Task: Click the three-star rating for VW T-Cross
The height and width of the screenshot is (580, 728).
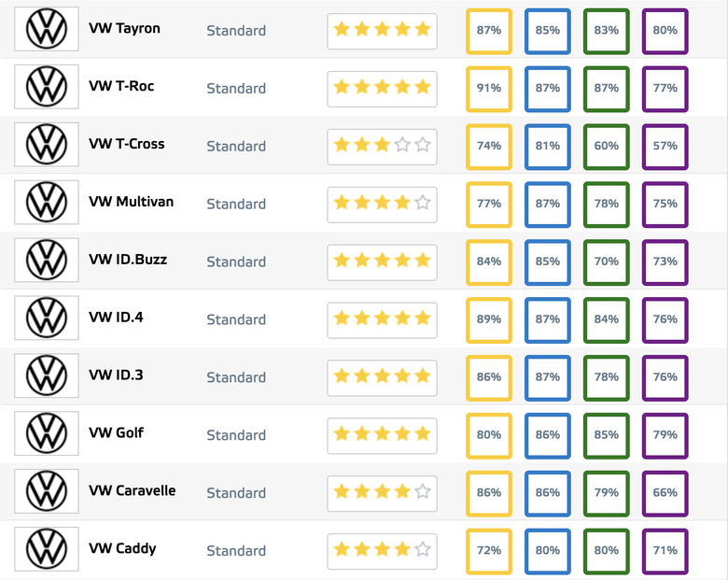Action: (382, 146)
